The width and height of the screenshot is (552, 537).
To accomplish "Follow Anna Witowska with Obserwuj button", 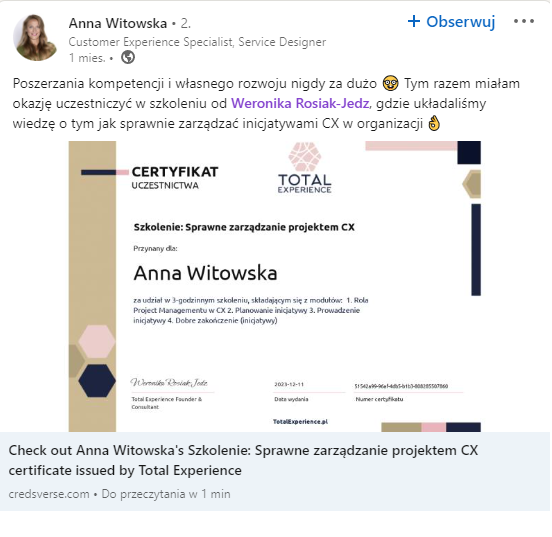I will click(x=452, y=21).
